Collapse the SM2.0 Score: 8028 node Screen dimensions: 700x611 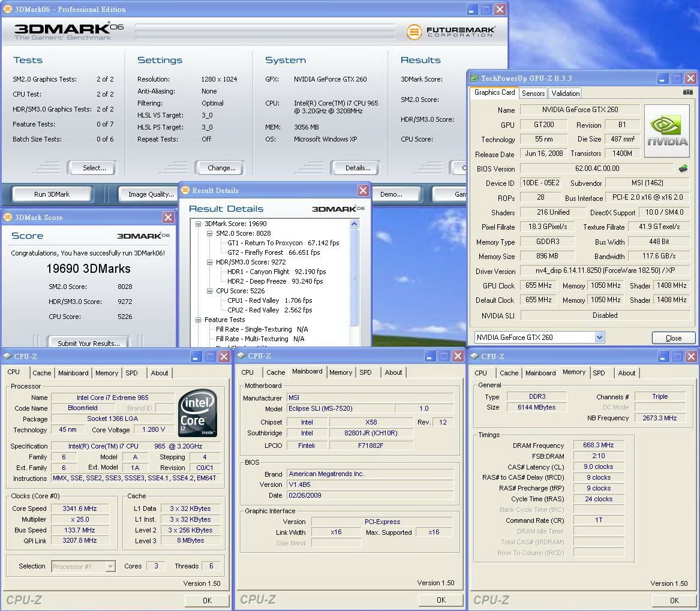209,233
